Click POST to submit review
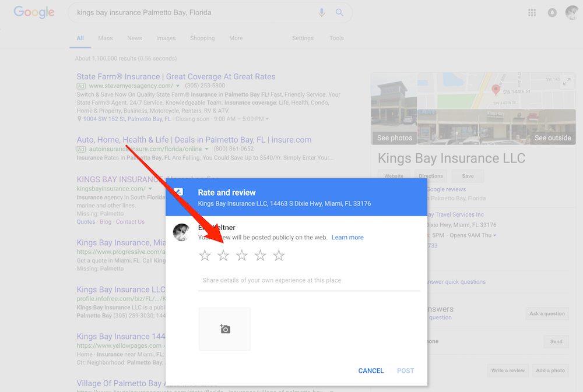 405,370
